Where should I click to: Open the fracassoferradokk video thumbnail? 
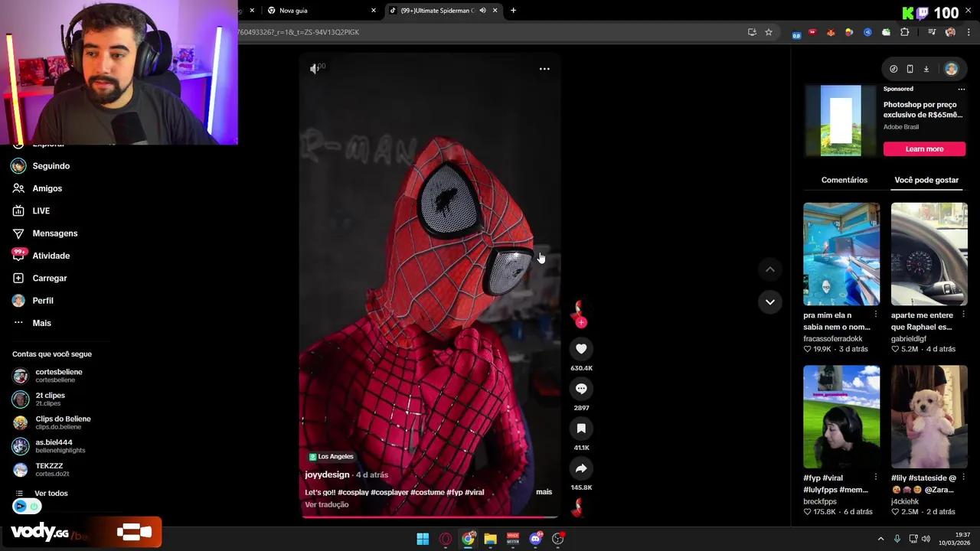841,254
